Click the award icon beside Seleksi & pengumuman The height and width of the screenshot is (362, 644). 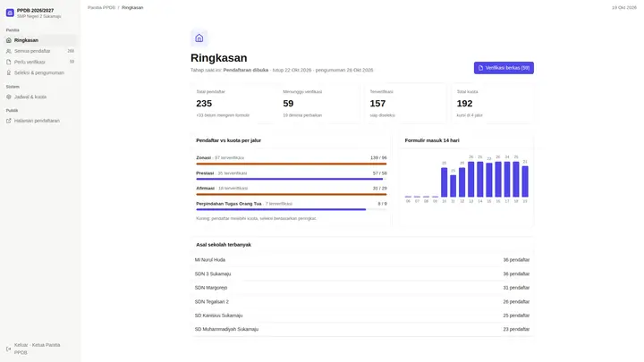9,72
